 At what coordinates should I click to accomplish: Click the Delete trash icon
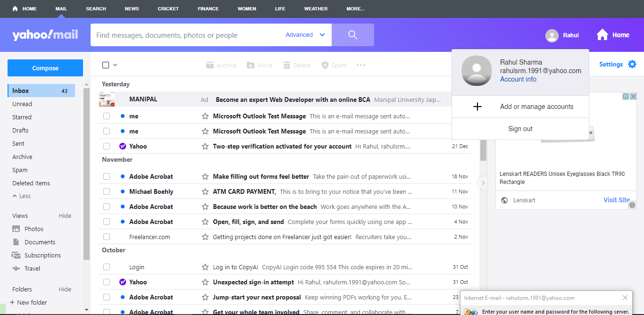(287, 65)
